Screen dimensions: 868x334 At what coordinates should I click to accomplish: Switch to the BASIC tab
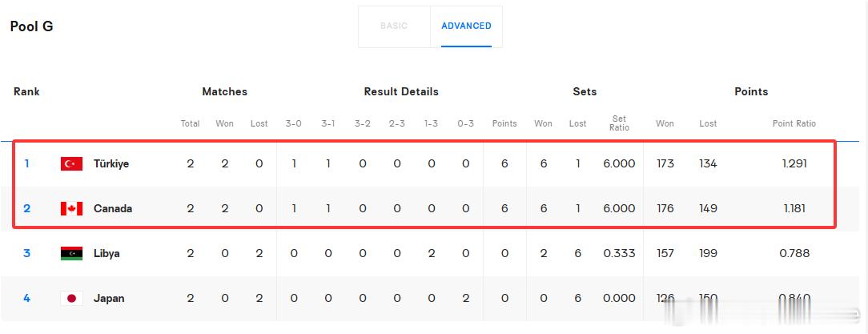click(394, 26)
